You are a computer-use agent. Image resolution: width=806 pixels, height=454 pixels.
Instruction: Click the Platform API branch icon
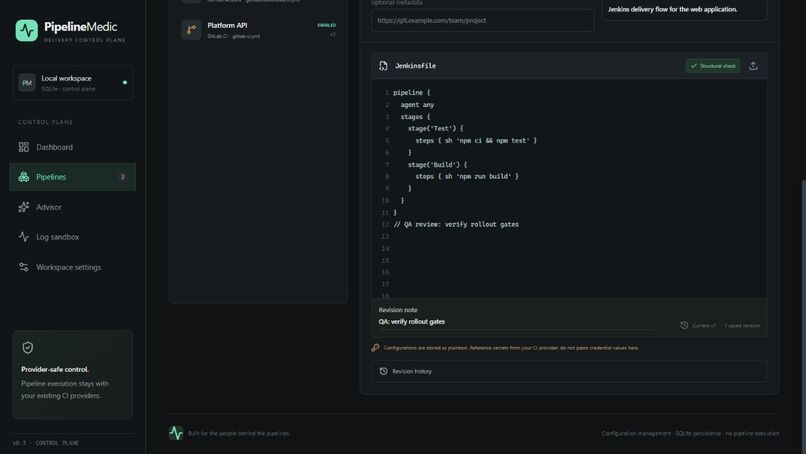click(191, 30)
